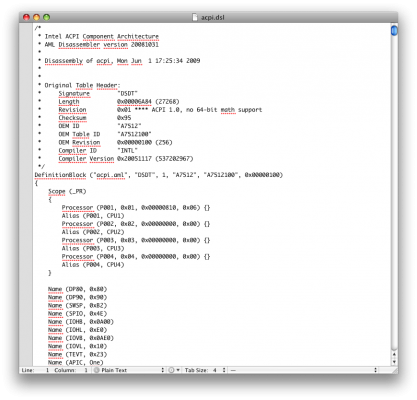The width and height of the screenshot is (417, 400).
Task: Click the 'Name (IOHL, 0xE0)' line
Action: [77, 330]
